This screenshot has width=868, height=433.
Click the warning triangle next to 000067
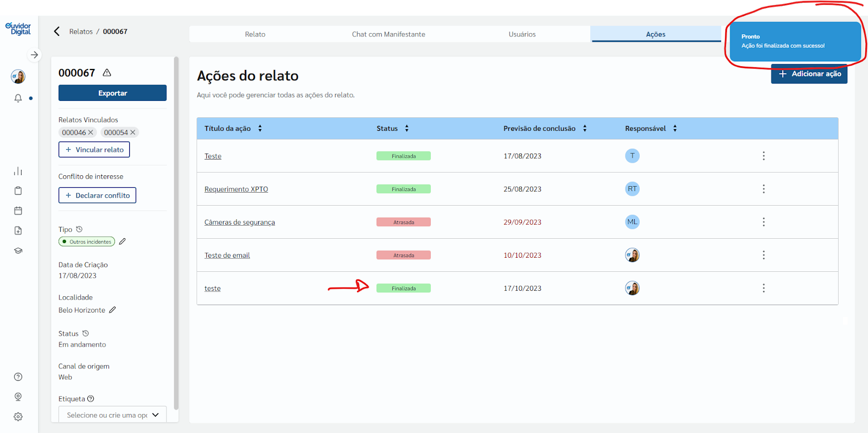pyautogui.click(x=107, y=73)
